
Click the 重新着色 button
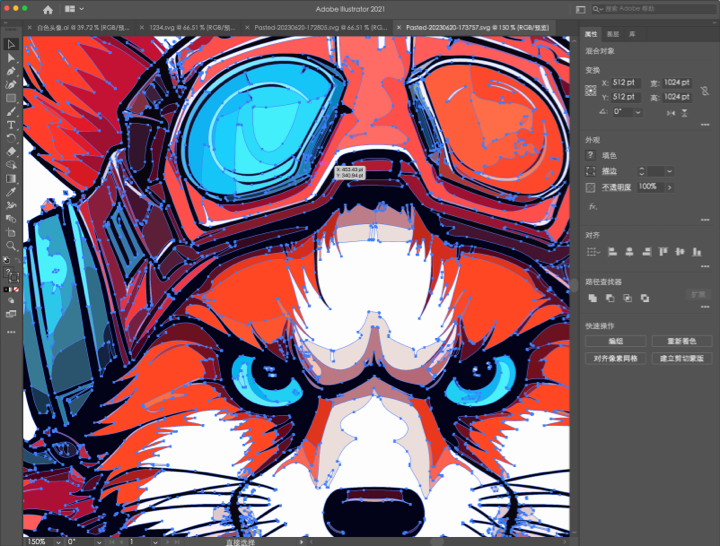pyautogui.click(x=681, y=341)
